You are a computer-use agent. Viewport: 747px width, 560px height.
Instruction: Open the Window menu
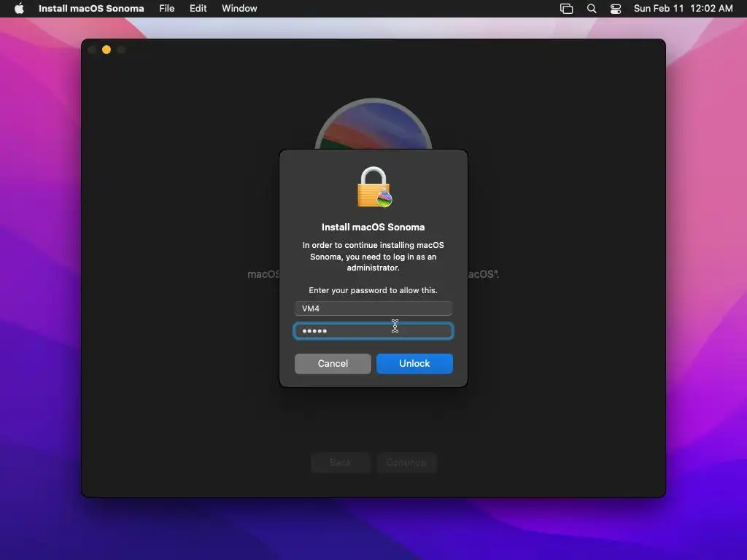[x=239, y=9]
